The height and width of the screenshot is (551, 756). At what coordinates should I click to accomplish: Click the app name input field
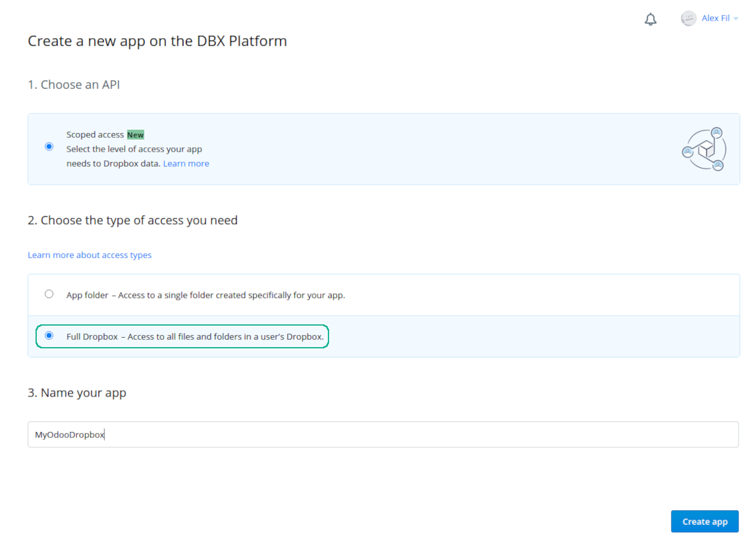click(x=383, y=435)
